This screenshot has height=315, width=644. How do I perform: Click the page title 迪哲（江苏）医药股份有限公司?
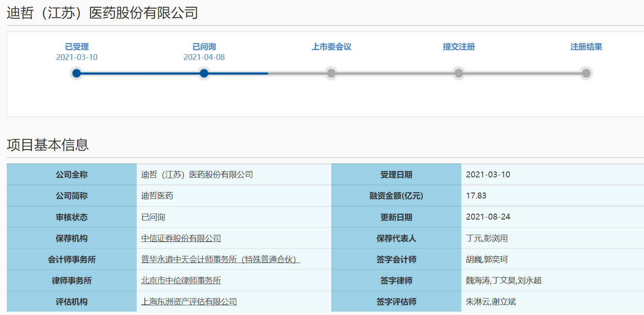tap(103, 13)
